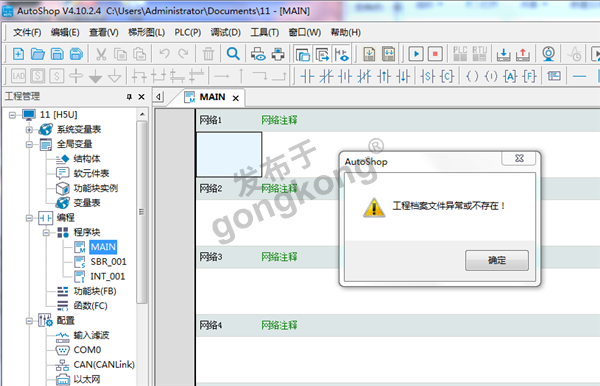The image size is (600, 386).
Task: Click the project tree vertical scrollbar
Action: [x=142, y=212]
